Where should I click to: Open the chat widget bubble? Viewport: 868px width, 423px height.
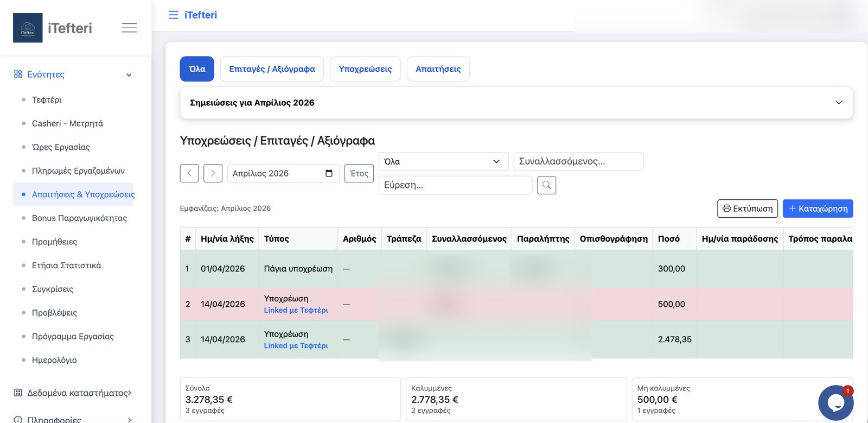tap(835, 403)
